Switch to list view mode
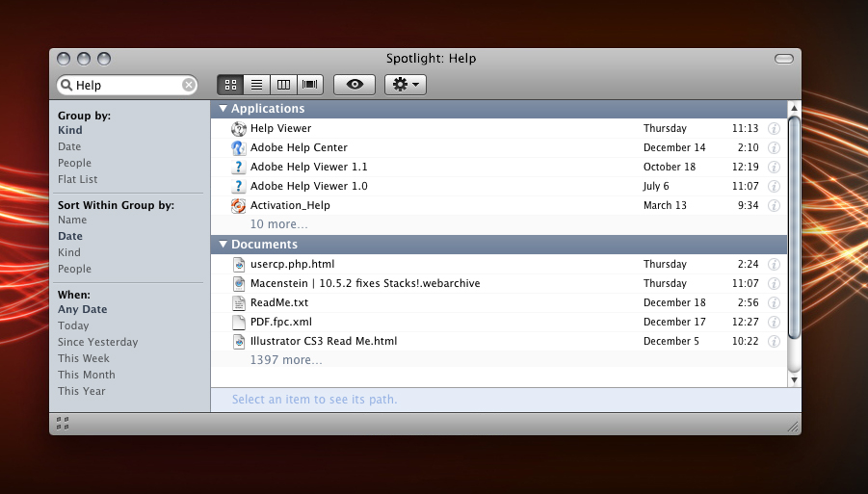This screenshot has height=494, width=868. [257, 85]
